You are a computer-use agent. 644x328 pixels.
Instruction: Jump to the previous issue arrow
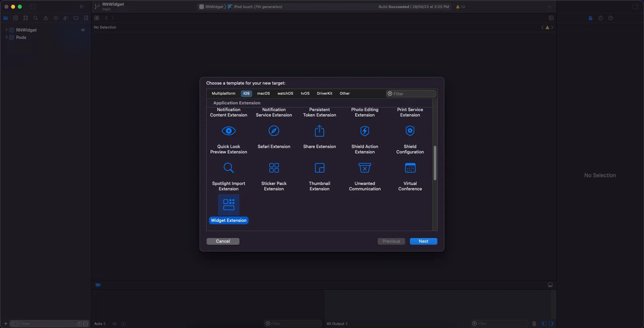point(542,28)
